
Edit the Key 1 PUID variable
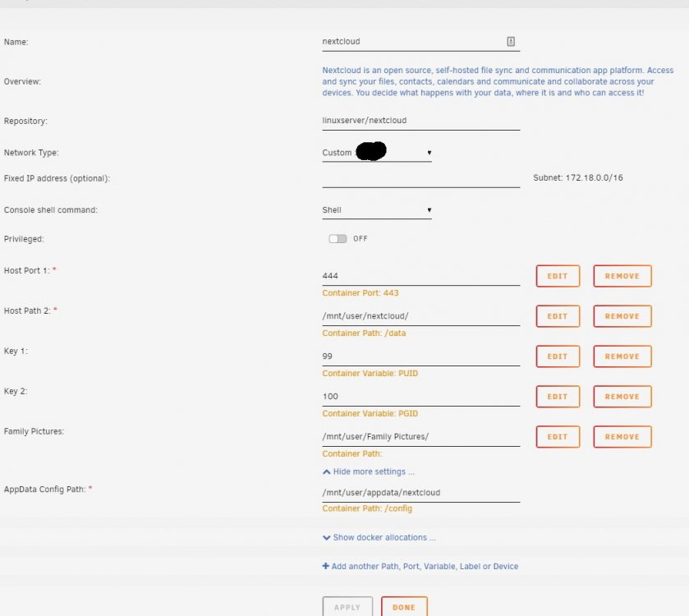coord(558,356)
